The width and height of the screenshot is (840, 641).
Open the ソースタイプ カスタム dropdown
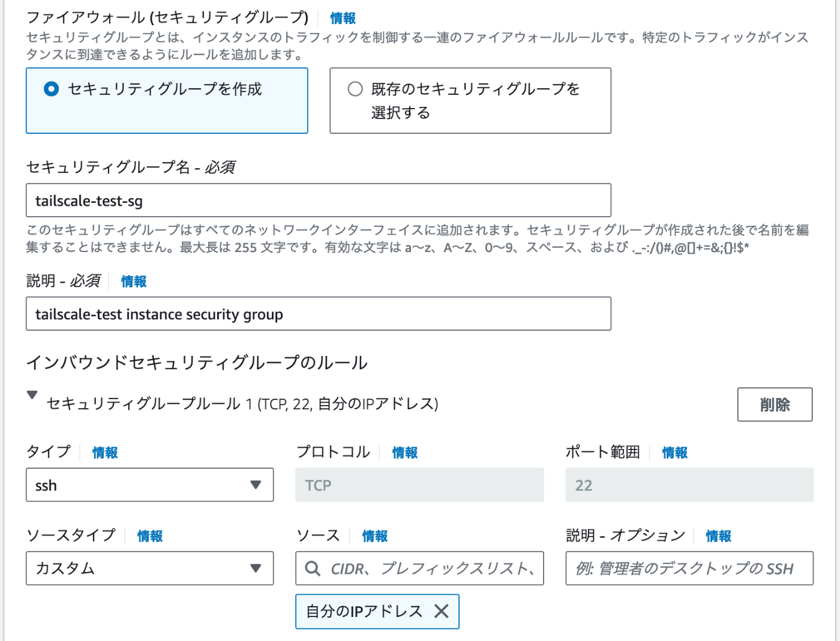pyautogui.click(x=149, y=568)
